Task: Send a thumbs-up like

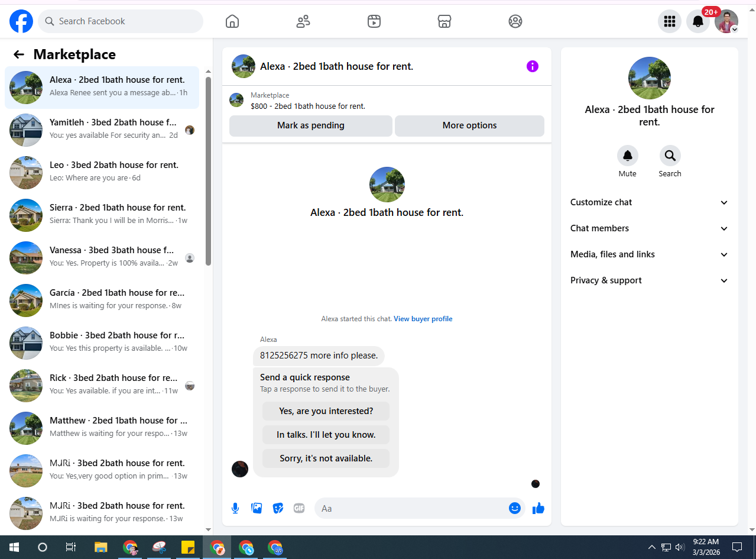Action: [538, 508]
